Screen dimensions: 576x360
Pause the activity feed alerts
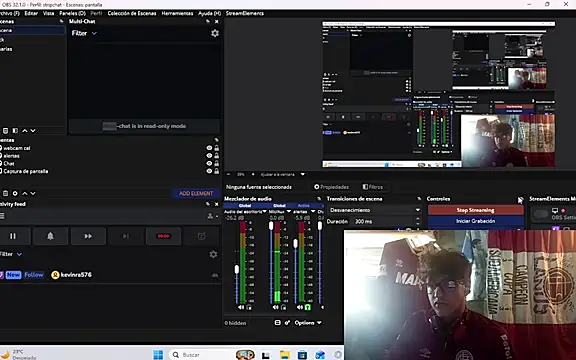tap(12, 236)
